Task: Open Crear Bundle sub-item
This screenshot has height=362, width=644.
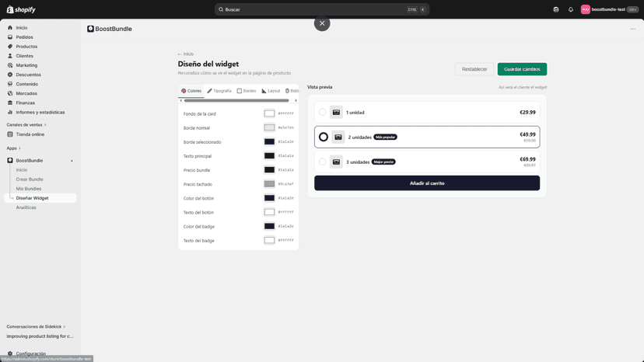Action: (x=30, y=179)
